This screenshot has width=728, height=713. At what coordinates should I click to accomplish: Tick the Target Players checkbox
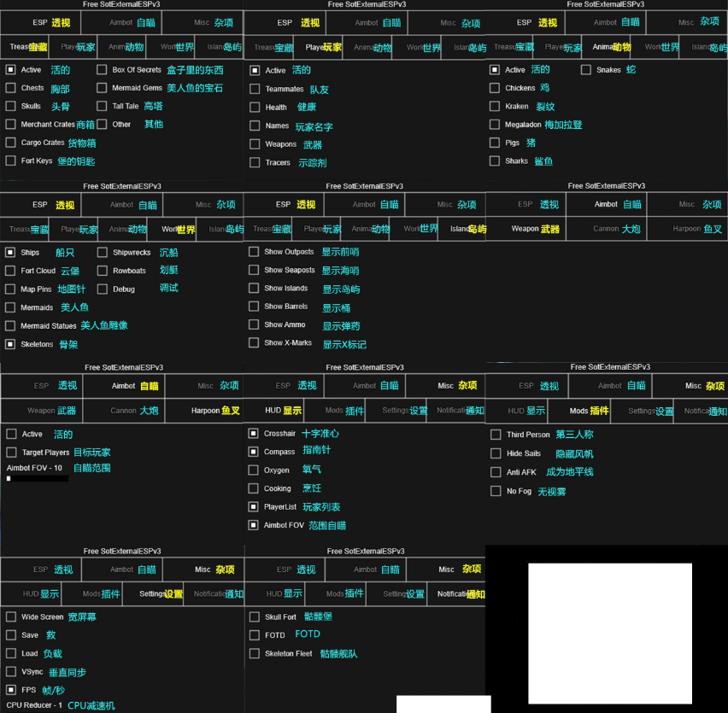(x=12, y=453)
